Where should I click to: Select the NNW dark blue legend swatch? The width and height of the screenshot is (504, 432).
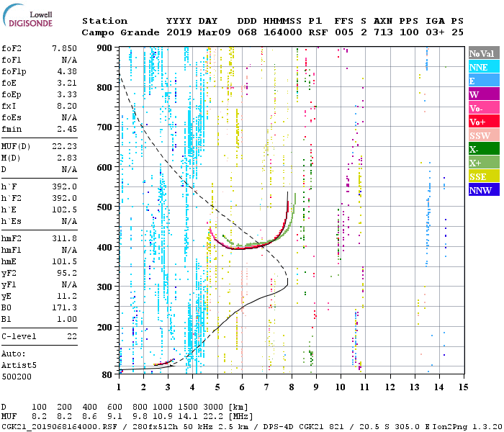484,189
